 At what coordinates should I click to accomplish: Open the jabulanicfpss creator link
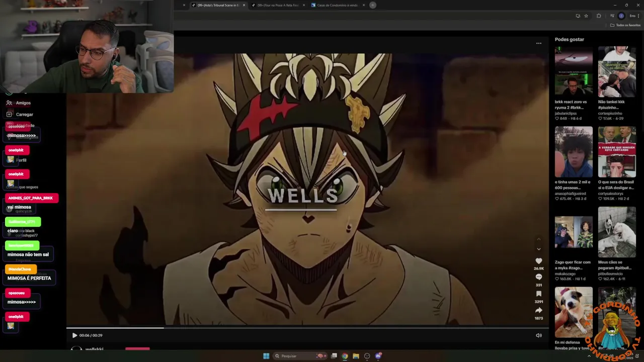[568, 114]
